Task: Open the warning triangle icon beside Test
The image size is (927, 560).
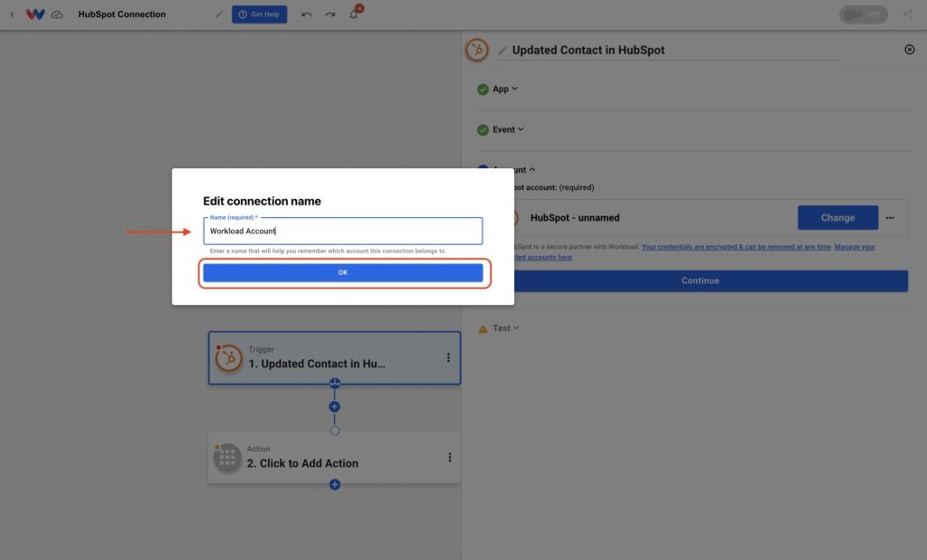Action: (x=483, y=328)
